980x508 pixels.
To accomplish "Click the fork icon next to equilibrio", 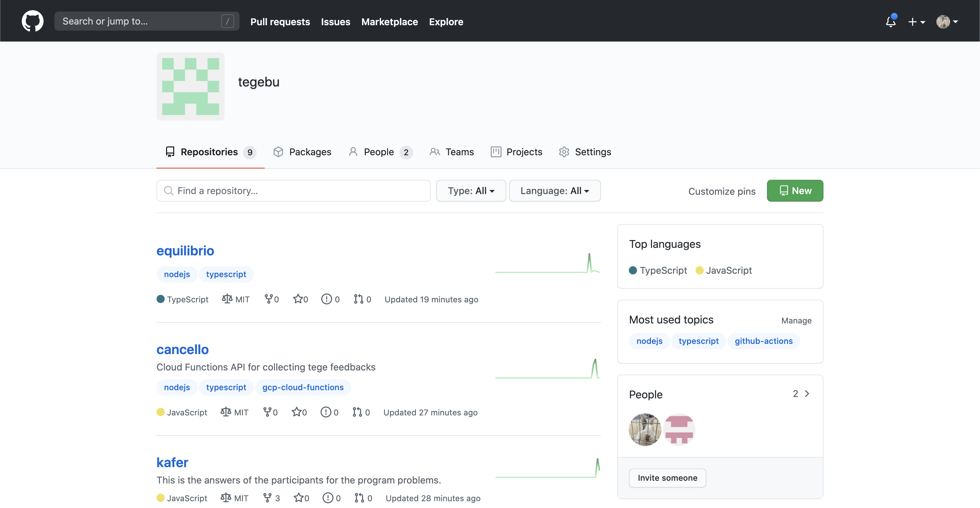I will pyautogui.click(x=269, y=299).
